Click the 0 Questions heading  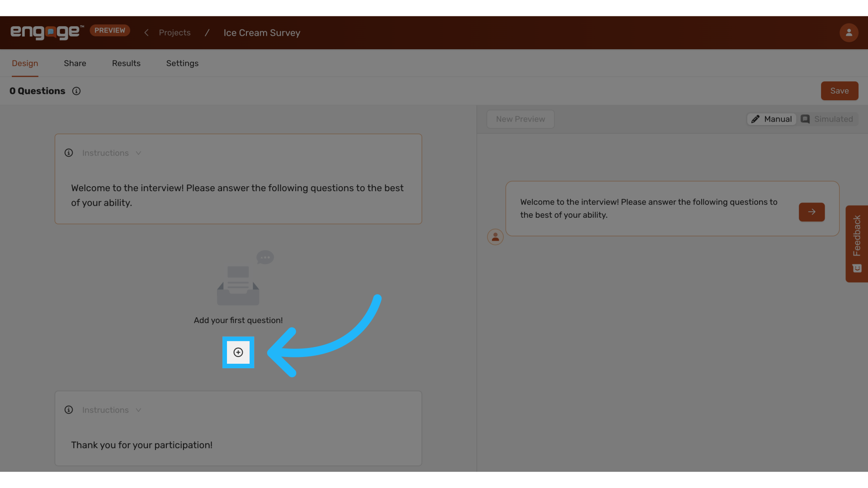click(x=37, y=91)
